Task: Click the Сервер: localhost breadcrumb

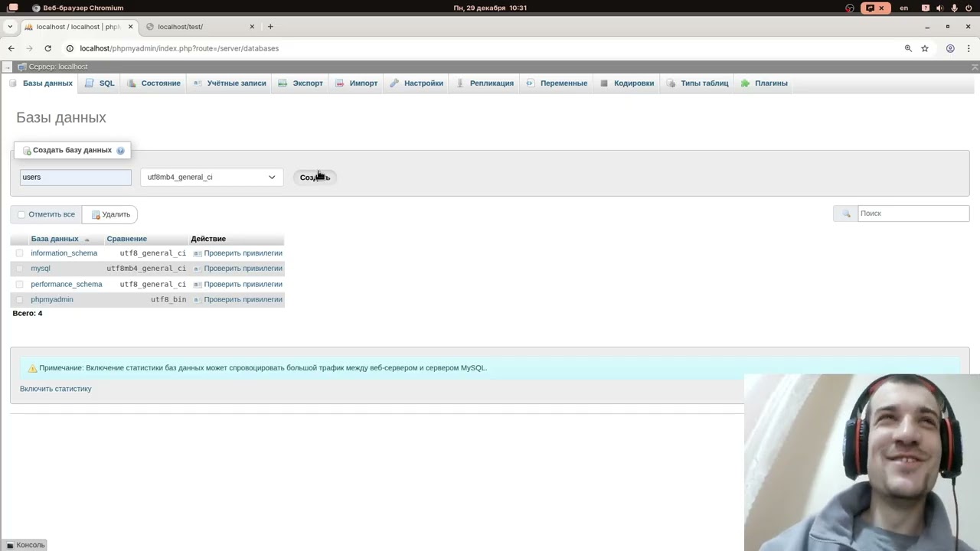Action: click(58, 67)
